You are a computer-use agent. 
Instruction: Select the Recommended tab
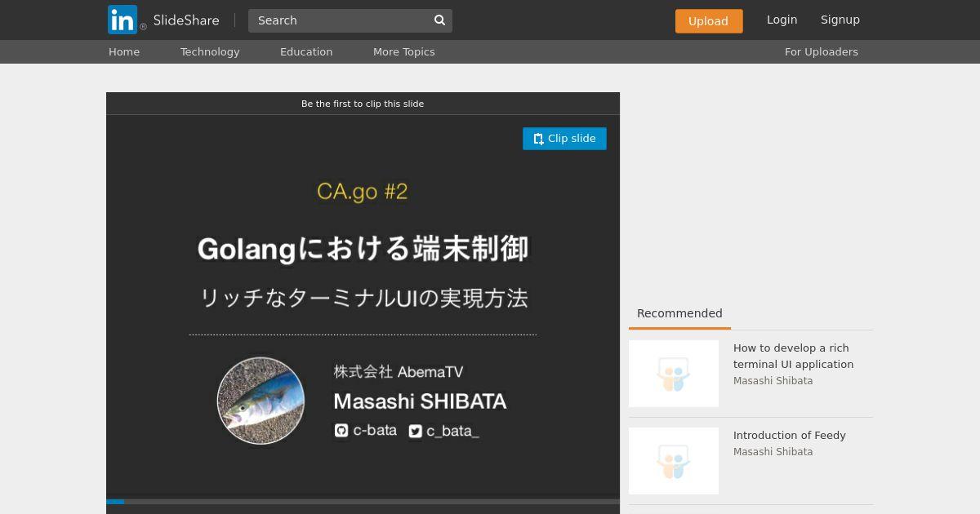tap(679, 313)
